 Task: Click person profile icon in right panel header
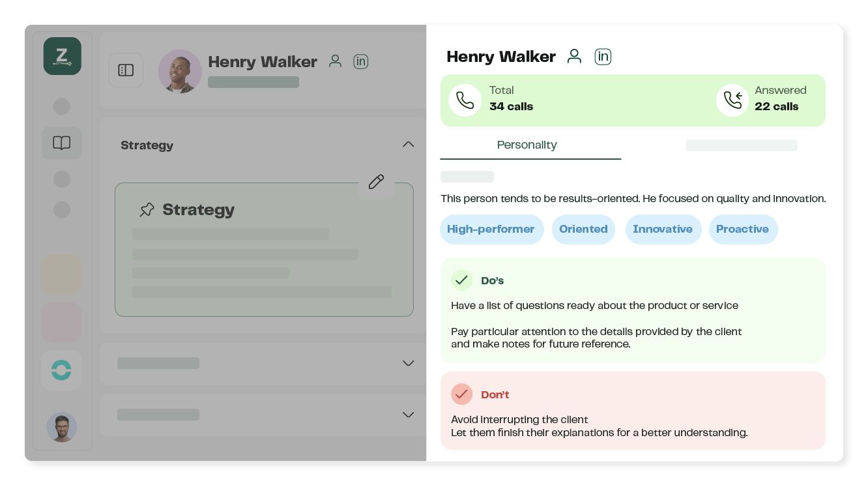pyautogui.click(x=574, y=57)
